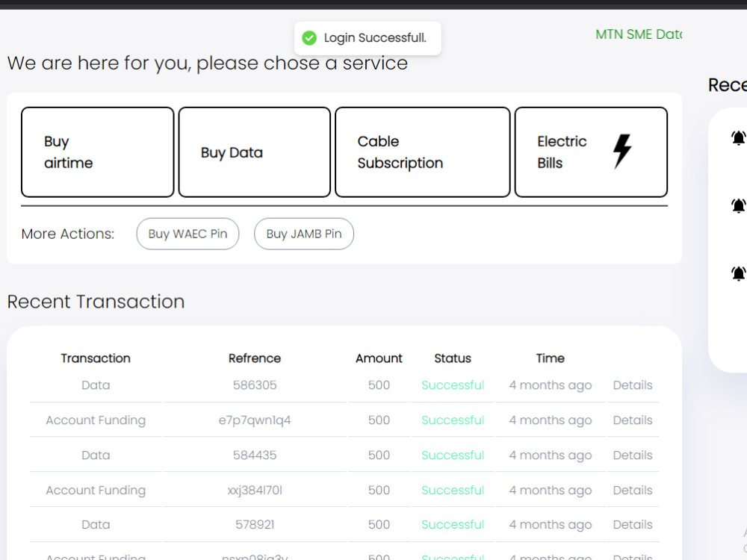Click the Amount column header
Image resolution: width=747 pixels, height=560 pixels.
[379, 358]
